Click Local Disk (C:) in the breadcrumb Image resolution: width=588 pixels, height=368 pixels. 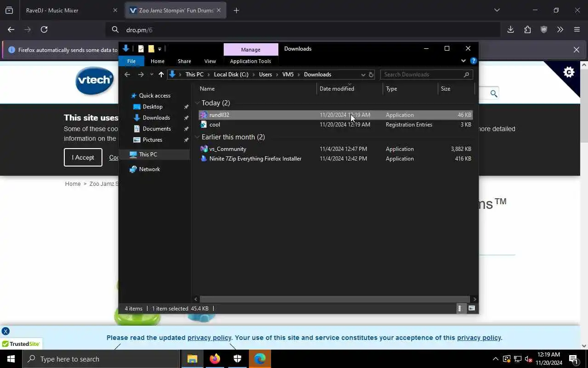click(231, 75)
